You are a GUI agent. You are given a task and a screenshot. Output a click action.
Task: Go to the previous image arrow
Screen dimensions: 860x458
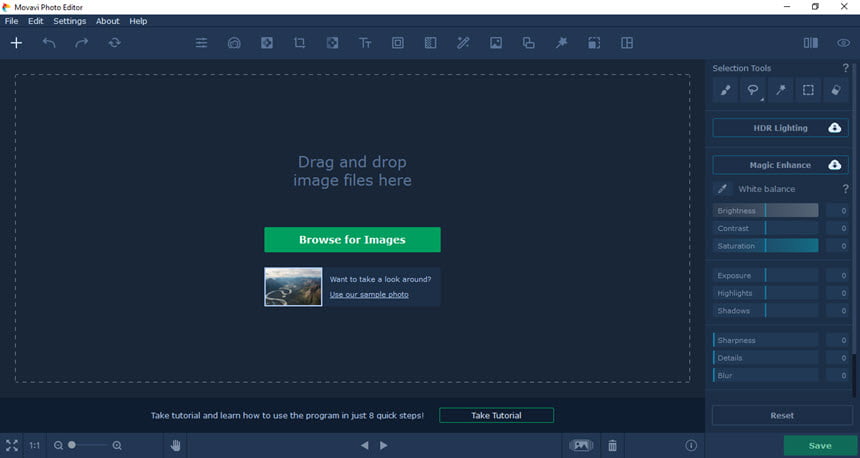(365, 445)
